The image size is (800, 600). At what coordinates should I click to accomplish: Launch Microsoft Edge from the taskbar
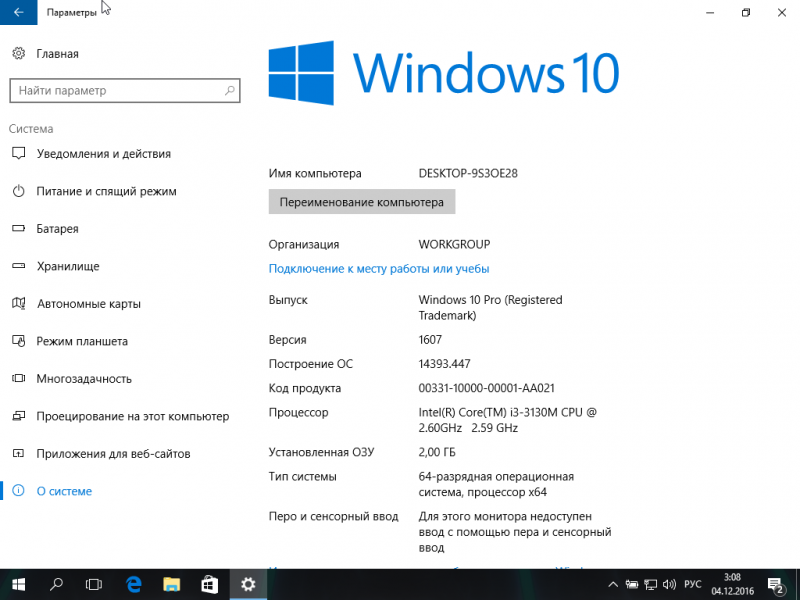click(x=134, y=584)
